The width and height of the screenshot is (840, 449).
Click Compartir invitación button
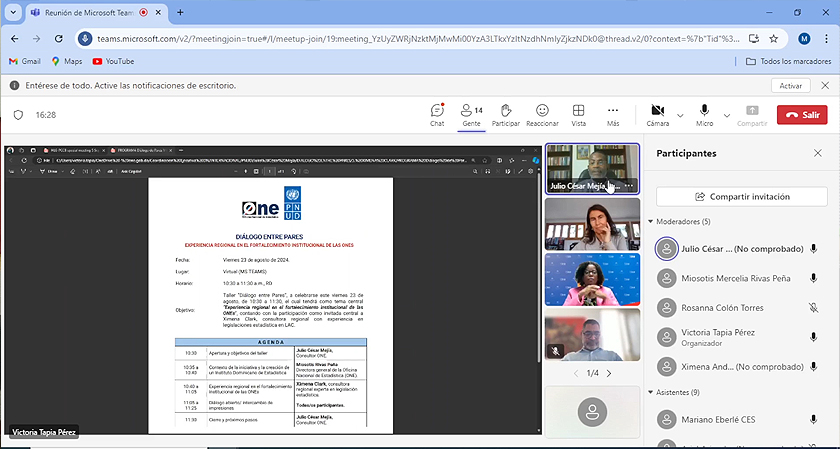click(742, 197)
